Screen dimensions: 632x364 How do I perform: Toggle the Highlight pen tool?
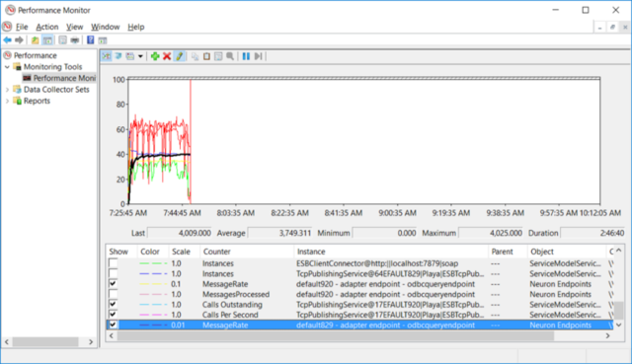(x=180, y=56)
